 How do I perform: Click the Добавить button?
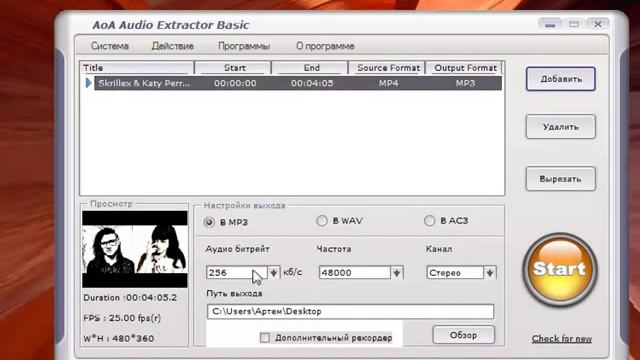coord(560,79)
